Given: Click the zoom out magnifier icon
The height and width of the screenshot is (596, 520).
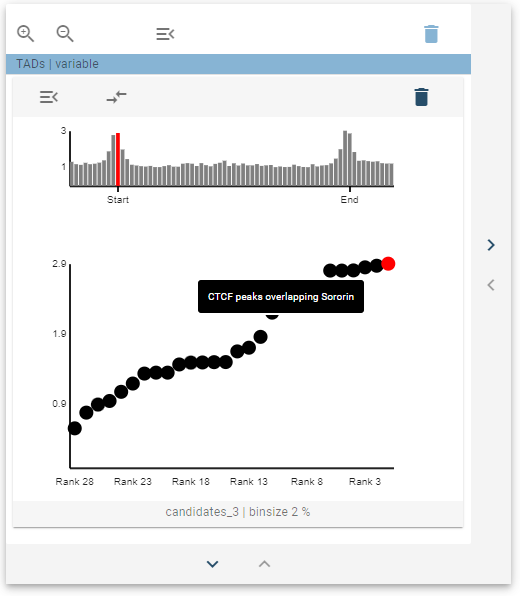Looking at the screenshot, I should pos(65,33).
